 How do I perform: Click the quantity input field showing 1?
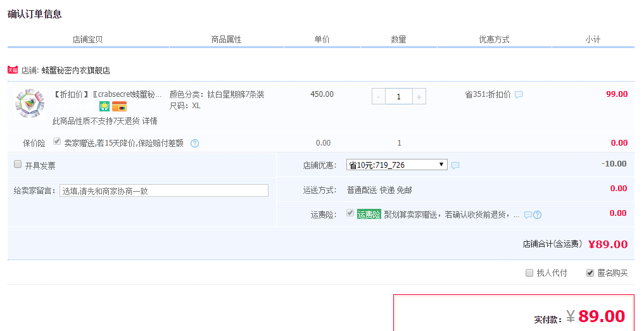point(398,96)
